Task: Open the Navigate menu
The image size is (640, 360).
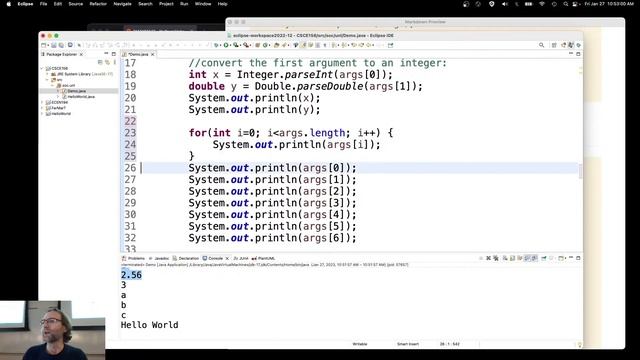Action: [x=122, y=4]
